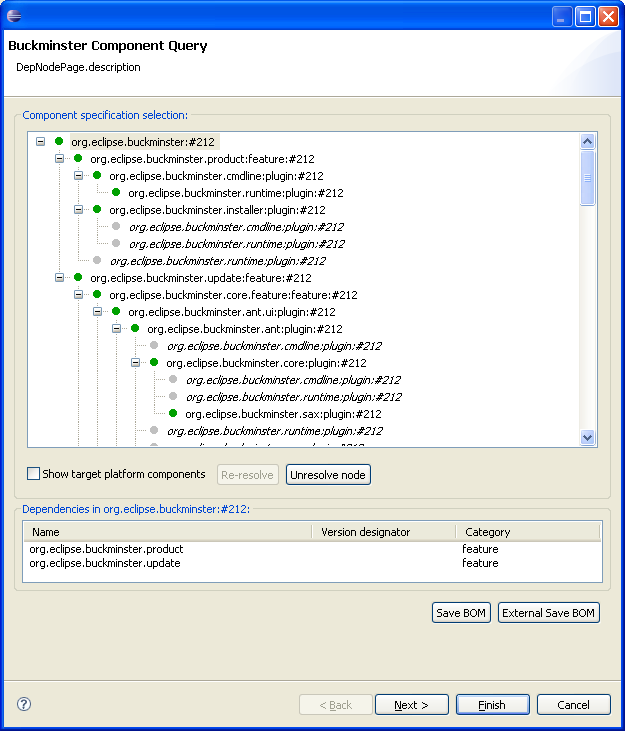Click green dot of buckminster.core:plugin:#212
Image resolution: width=625 pixels, height=731 pixels.
pyautogui.click(x=154, y=362)
